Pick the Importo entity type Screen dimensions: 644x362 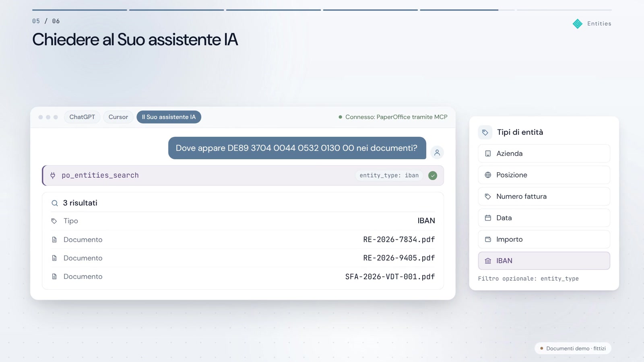pos(544,239)
